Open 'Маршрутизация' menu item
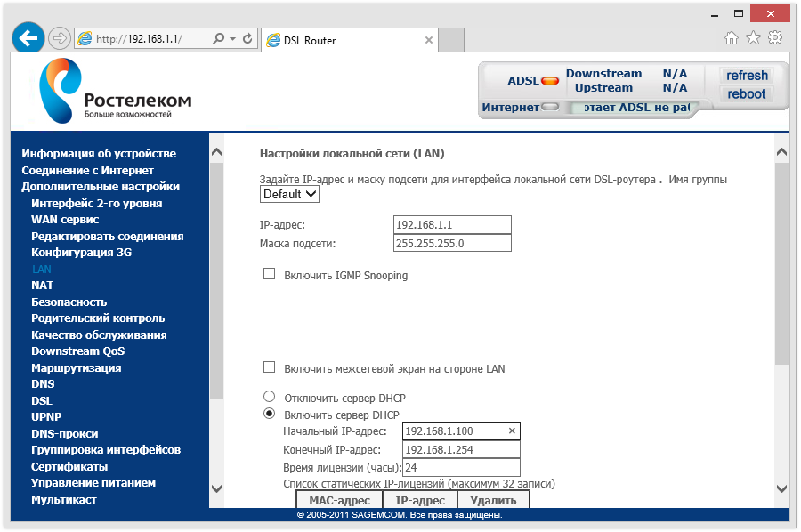The image size is (801, 532). pyautogui.click(x=77, y=368)
